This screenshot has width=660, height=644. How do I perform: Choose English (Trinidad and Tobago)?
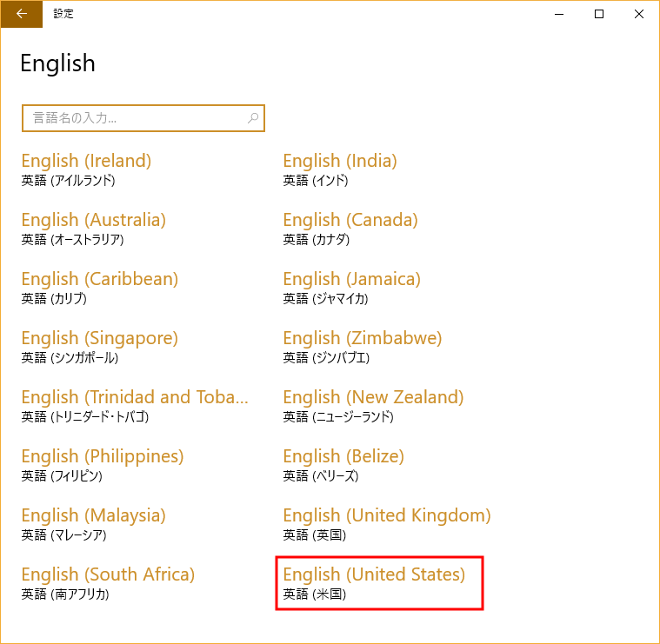pyautogui.click(x=135, y=406)
